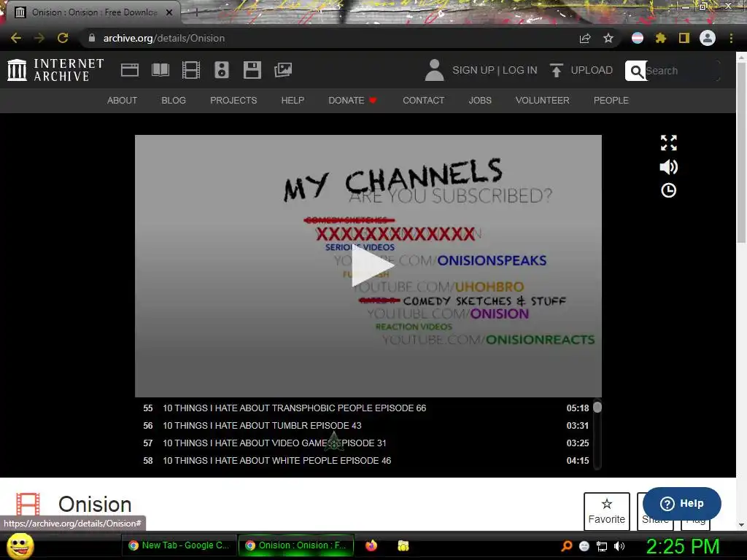Close the Onision browser tab
Viewport: 747px width, 560px height.
[x=169, y=12]
